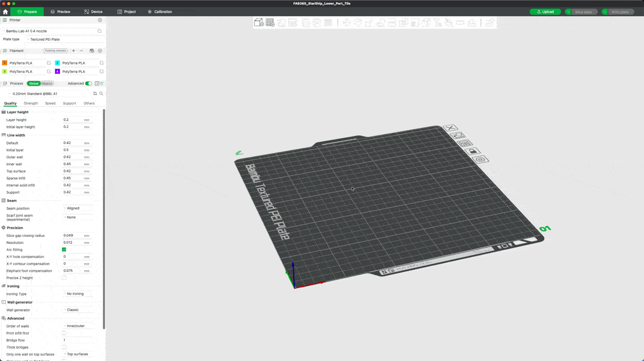Go to the home icon
This screenshot has width=644, height=361.
point(5,11)
